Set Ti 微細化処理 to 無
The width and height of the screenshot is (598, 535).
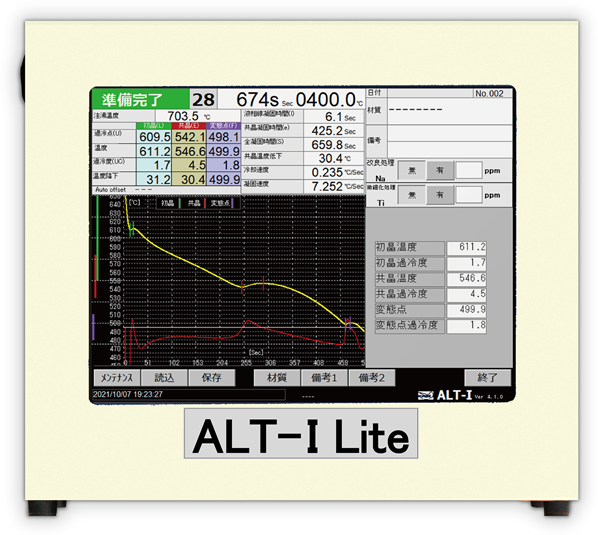(x=412, y=195)
